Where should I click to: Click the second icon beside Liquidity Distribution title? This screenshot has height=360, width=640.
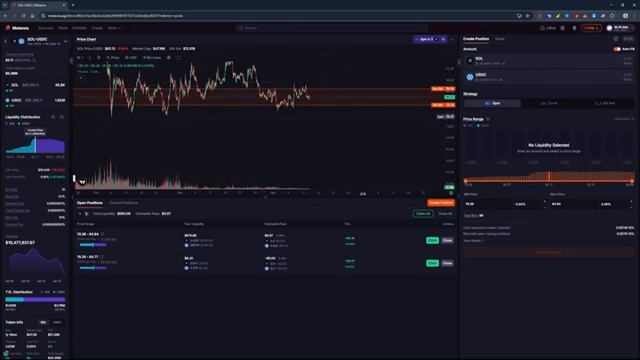(62, 117)
